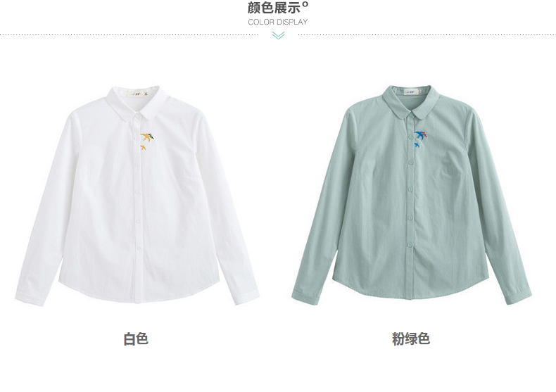
Task: Click the top collar button on green shirt
Action: click(x=410, y=114)
